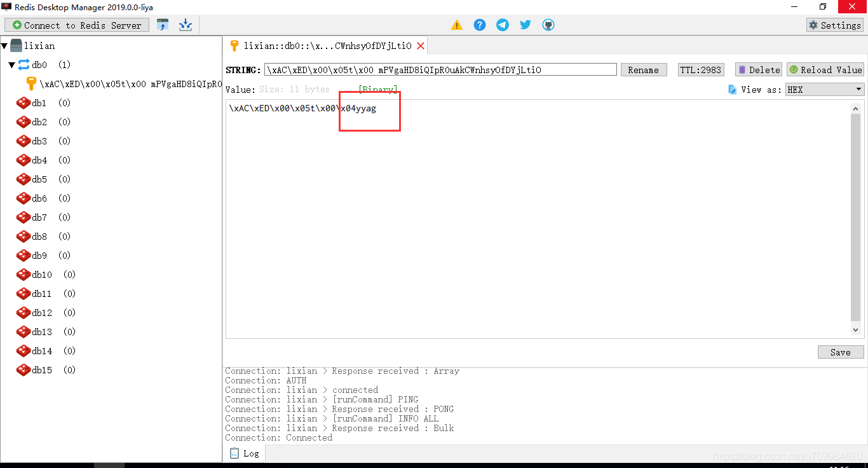868x468 pixels.
Task: Click the db5 Redis icon
Action: pos(24,179)
